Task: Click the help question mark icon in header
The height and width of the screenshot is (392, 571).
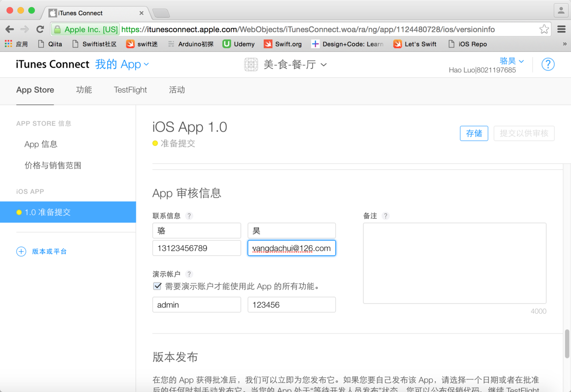Action: 548,64
